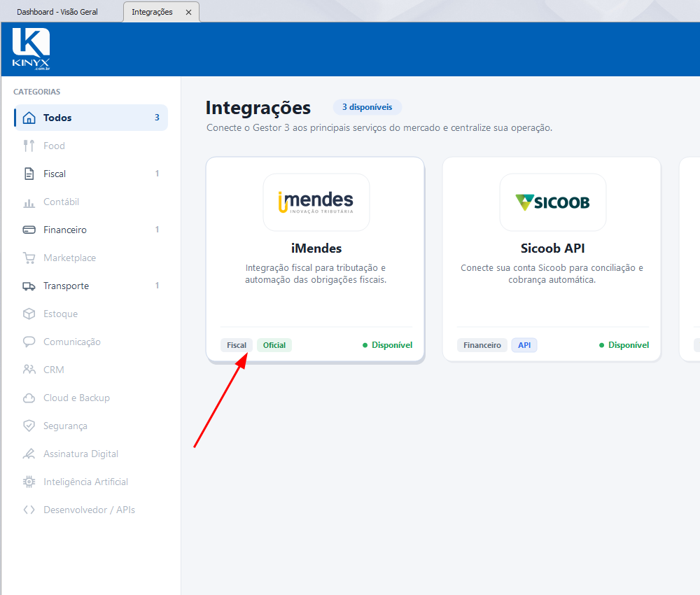This screenshot has width=700, height=595.
Task: Click the iMendes description text
Action: [x=316, y=274]
